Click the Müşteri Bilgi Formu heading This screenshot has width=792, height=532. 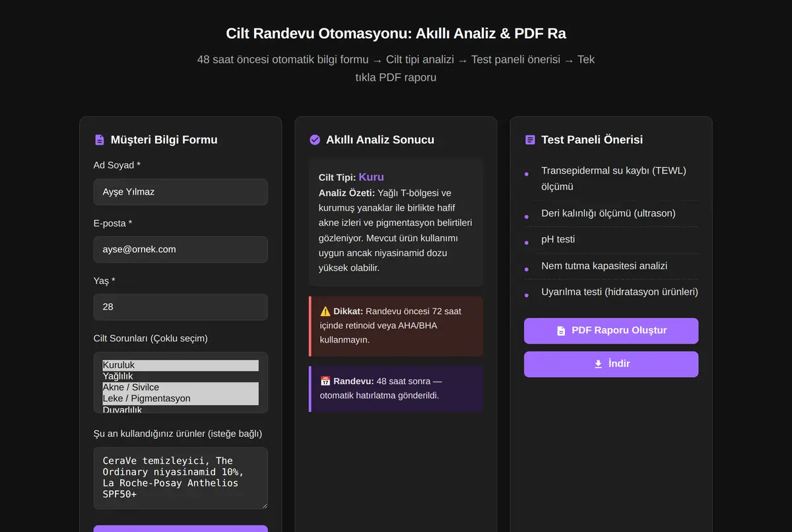coord(164,140)
